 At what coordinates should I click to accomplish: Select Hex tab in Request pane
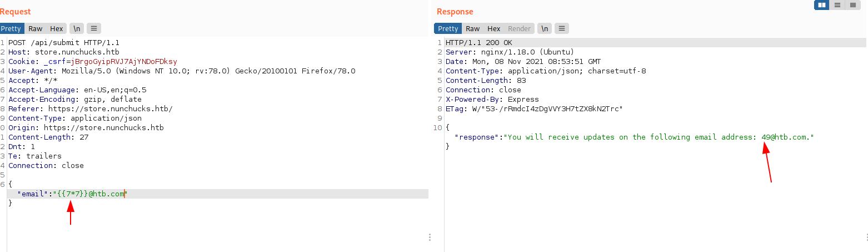tap(57, 28)
